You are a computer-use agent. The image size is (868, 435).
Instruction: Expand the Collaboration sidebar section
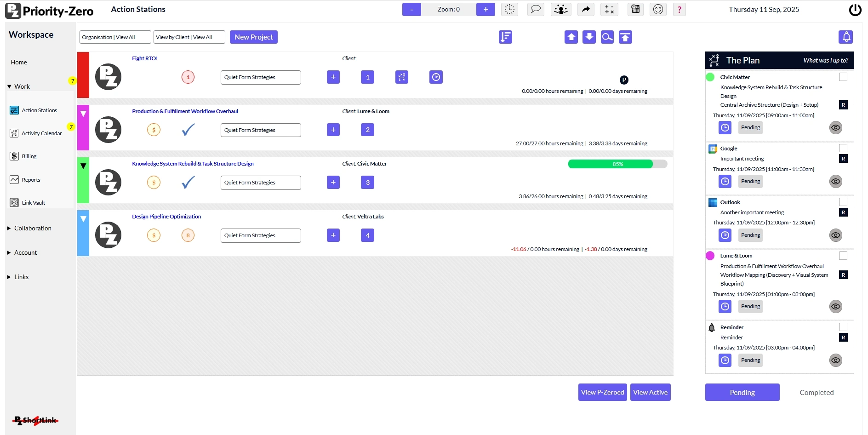(33, 228)
